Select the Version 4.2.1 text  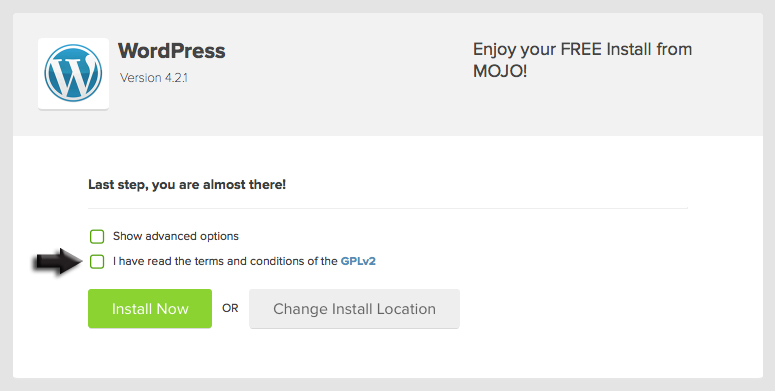(154, 78)
